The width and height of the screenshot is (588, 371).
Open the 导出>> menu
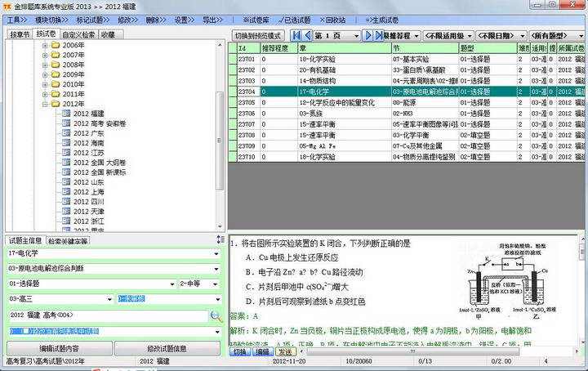coord(212,20)
